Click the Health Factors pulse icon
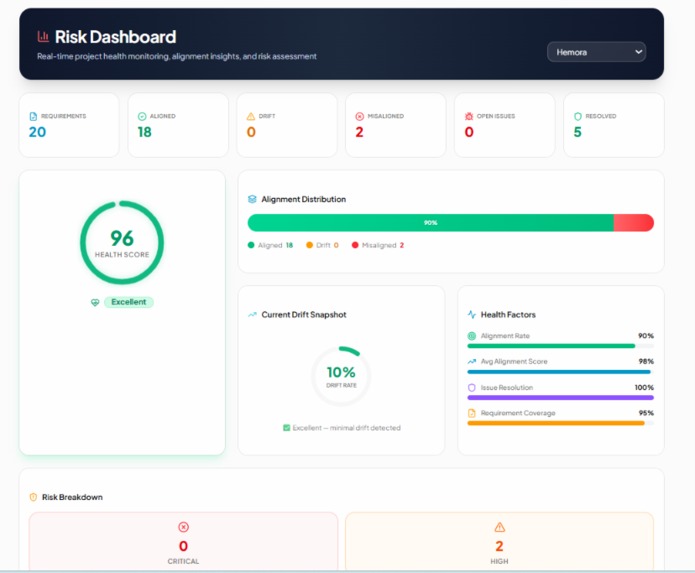 [x=472, y=315]
